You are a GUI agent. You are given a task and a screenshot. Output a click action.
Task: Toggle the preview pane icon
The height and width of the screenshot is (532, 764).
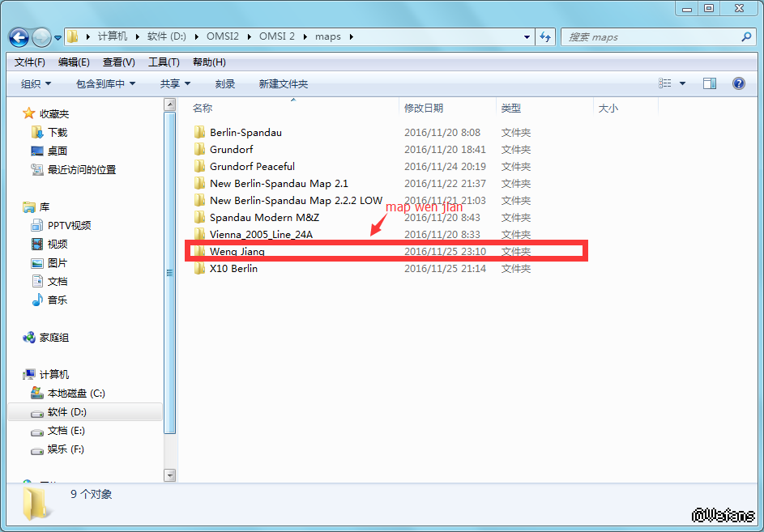point(710,83)
